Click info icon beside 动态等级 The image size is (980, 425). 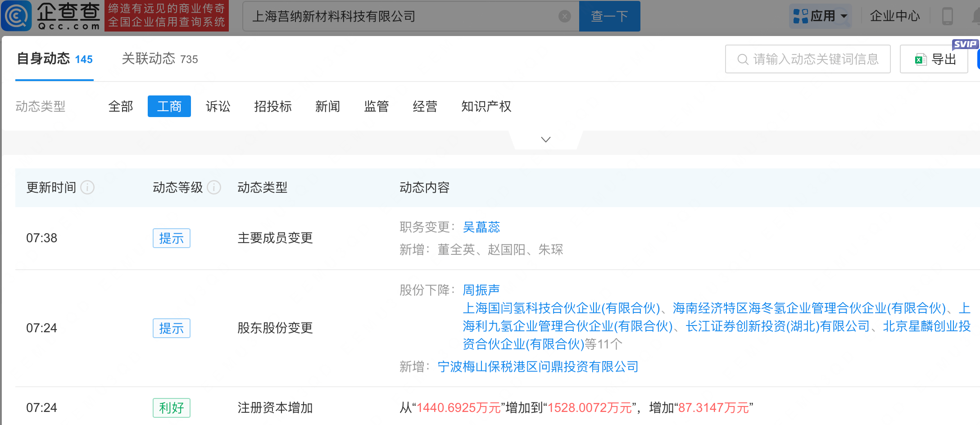point(214,187)
